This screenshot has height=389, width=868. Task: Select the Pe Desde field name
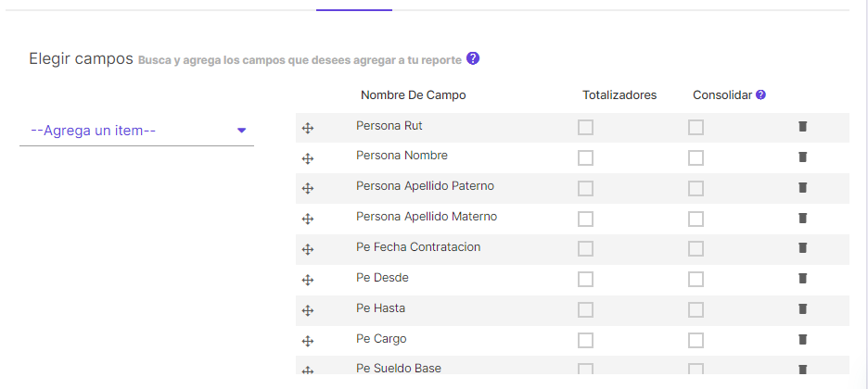382,277
